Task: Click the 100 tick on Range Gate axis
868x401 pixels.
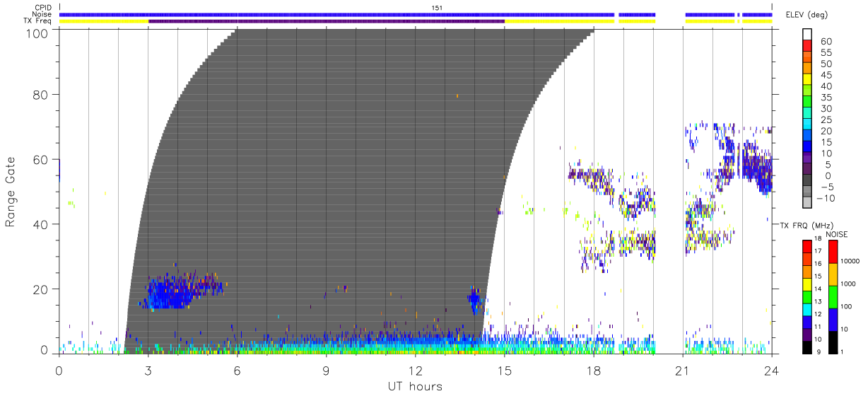Action: tap(37, 33)
